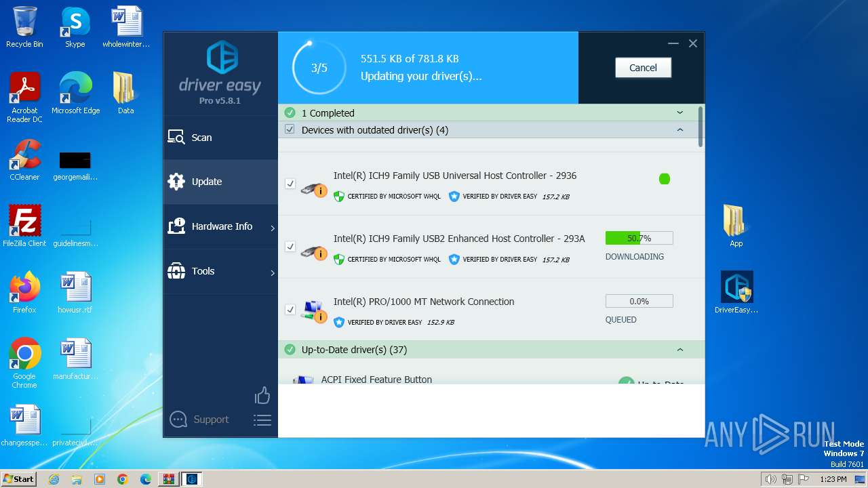Click the DOWNLOADING status label

click(635, 257)
